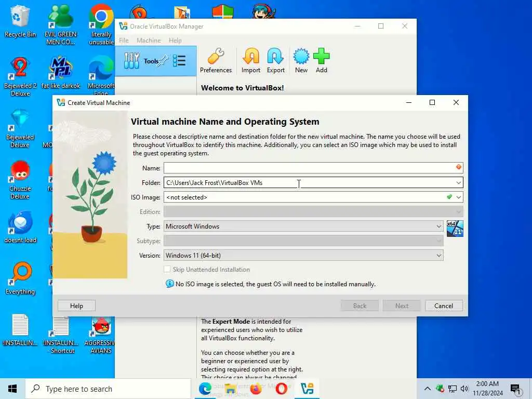Open Firefox from taskbar
Viewport: 532px width, 399px height.
[x=256, y=389]
